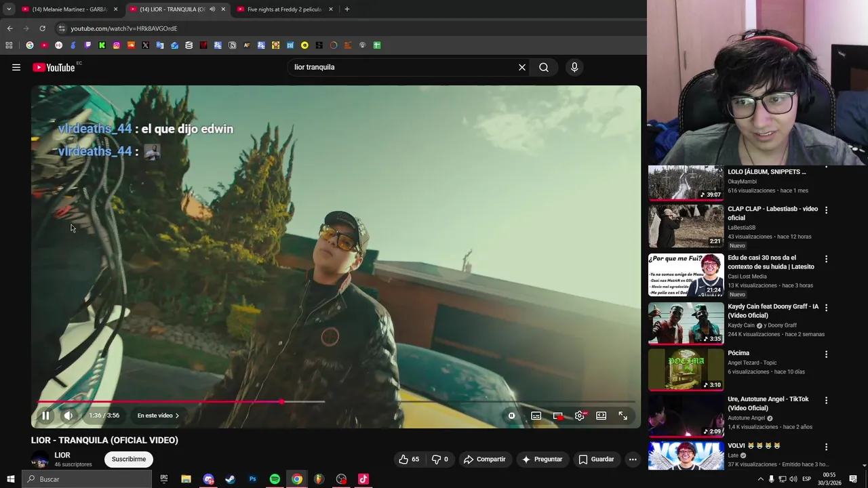Close the Melanie Martinez tab
The width and height of the screenshot is (868, 488).
point(115,9)
